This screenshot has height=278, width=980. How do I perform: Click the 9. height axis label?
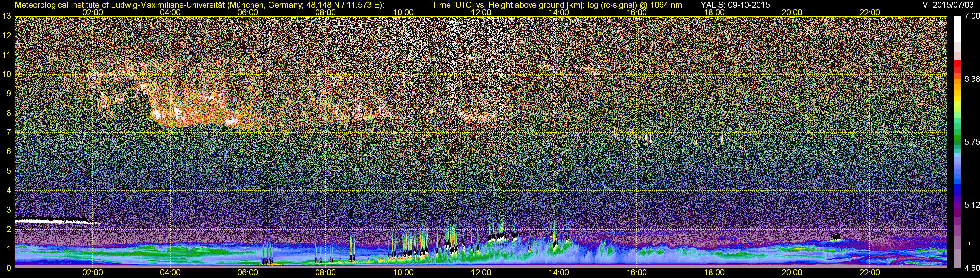click(10, 94)
